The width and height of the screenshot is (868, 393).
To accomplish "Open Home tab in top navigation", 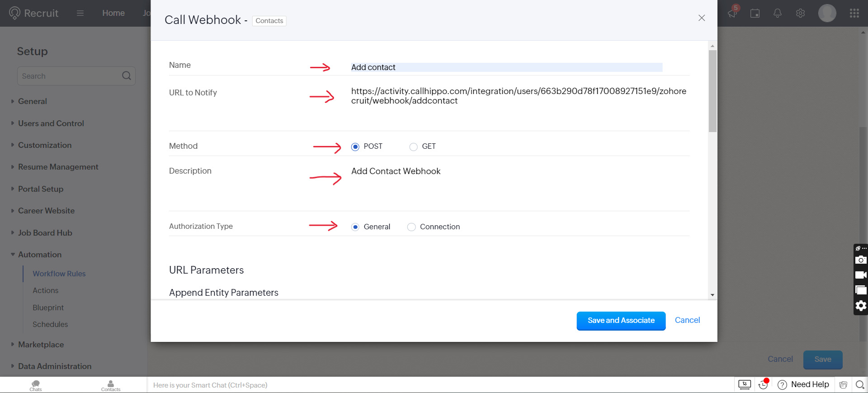I will 113,13.
